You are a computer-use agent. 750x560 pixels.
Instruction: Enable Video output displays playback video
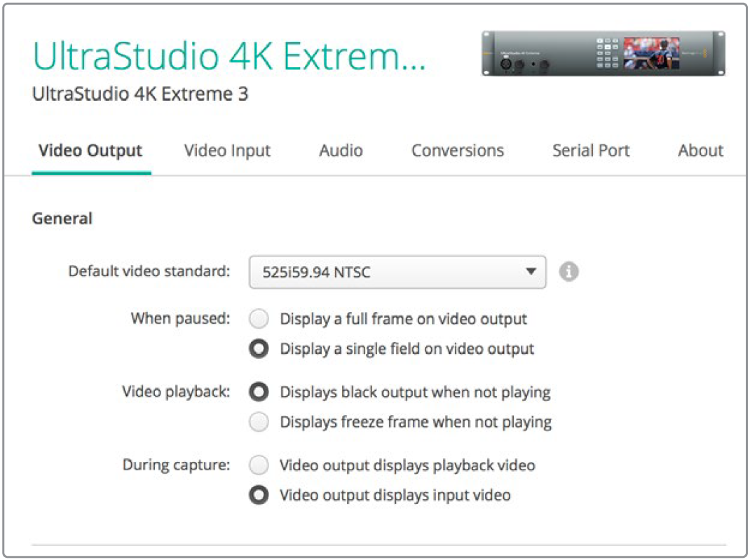point(259,465)
